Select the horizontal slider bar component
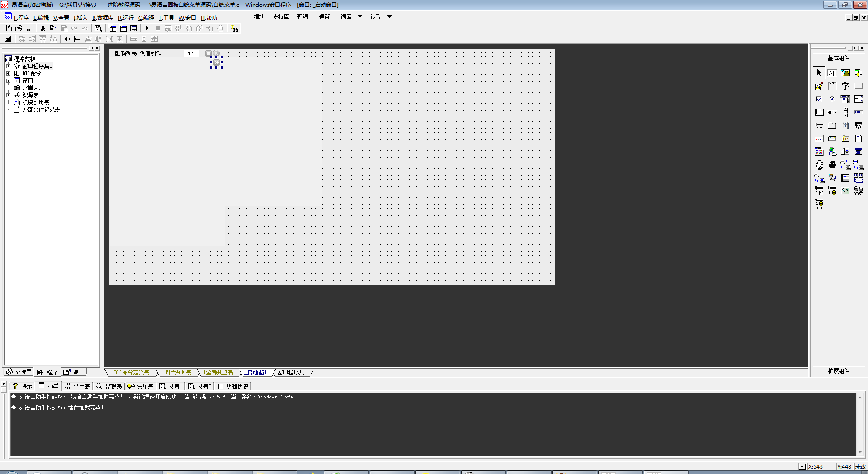 click(x=819, y=125)
